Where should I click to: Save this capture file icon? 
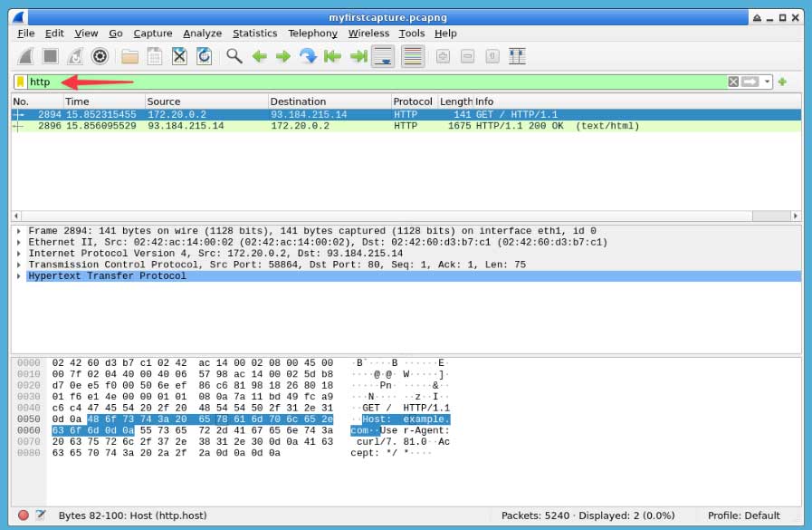pyautogui.click(x=154, y=56)
